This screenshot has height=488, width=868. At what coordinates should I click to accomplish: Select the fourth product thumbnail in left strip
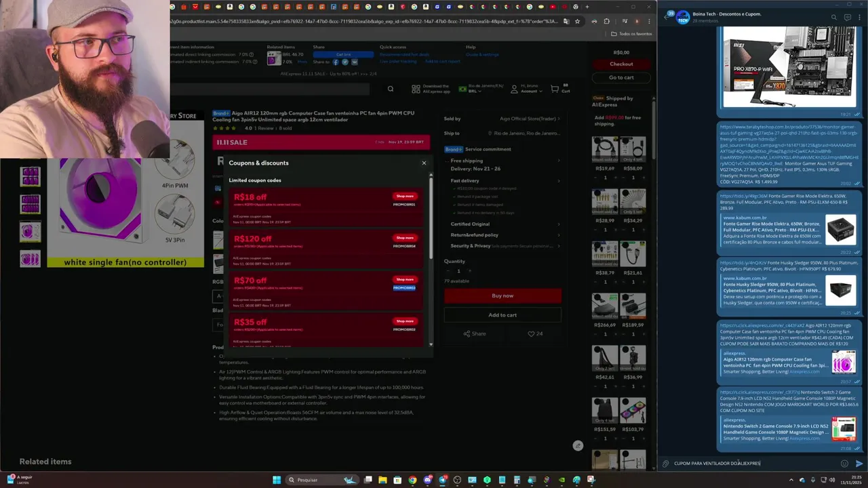[30, 258]
